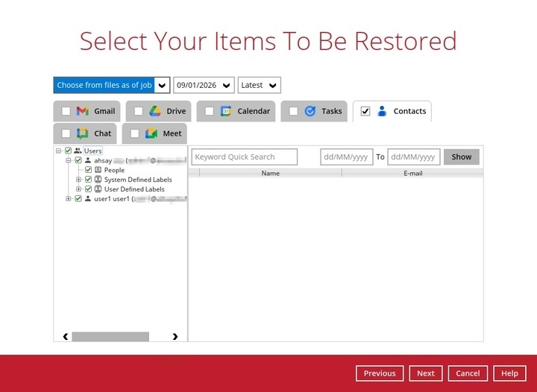Click the Contacts person icon

coord(382,111)
